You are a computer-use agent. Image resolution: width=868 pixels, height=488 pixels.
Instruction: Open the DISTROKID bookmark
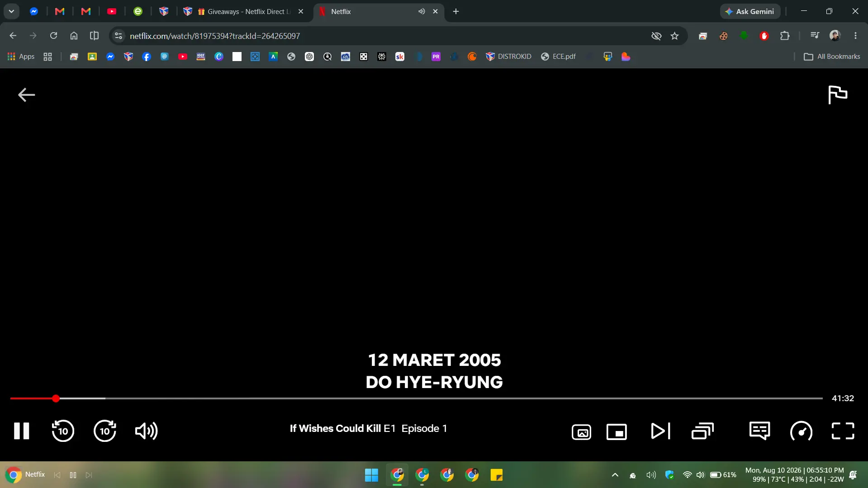pos(508,57)
